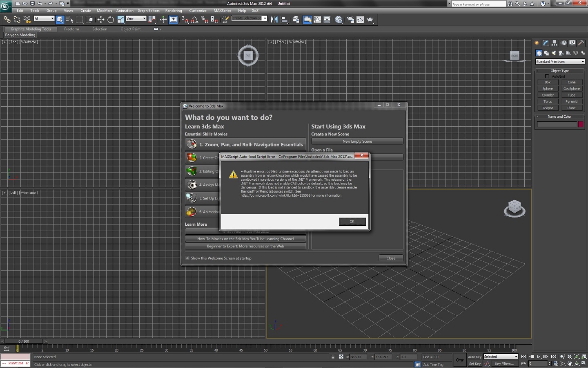
Task: Click Render Production teapot icon
Action: click(370, 19)
